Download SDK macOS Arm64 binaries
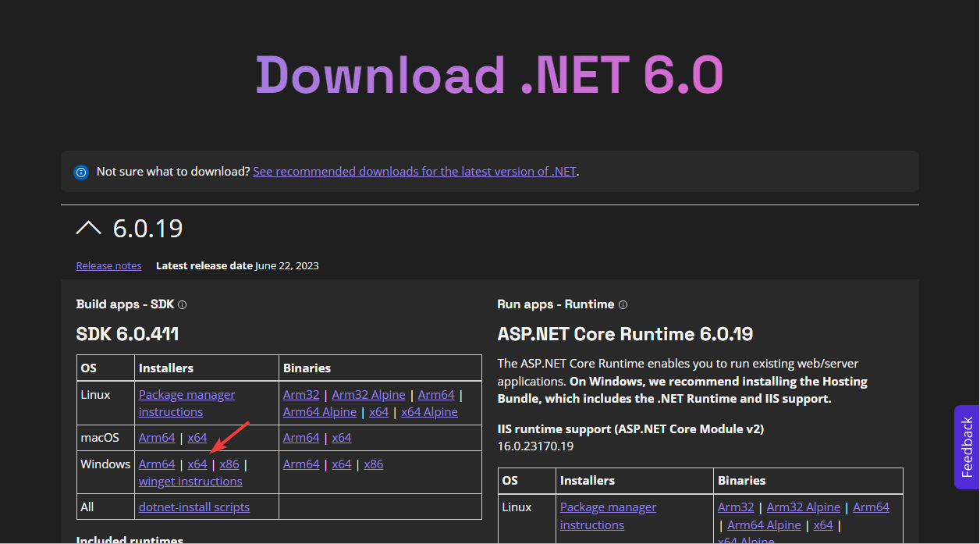Viewport: 980px width, 544px height. 301,438
